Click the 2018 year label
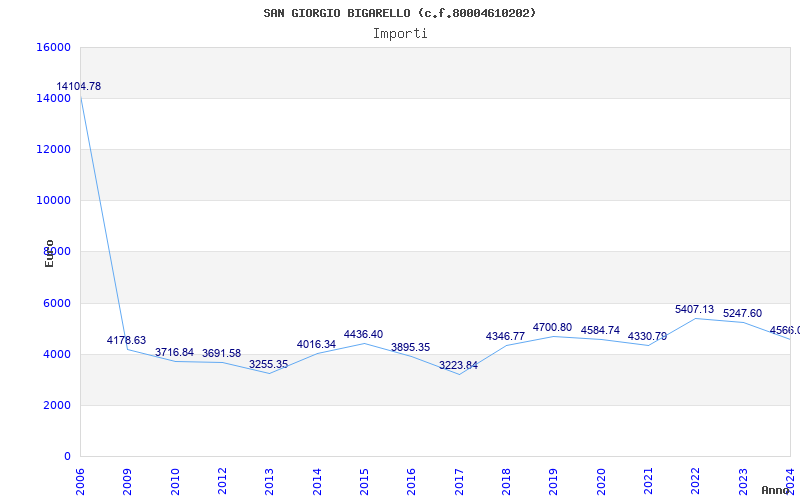The height and width of the screenshot is (500, 800). pyautogui.click(x=506, y=481)
